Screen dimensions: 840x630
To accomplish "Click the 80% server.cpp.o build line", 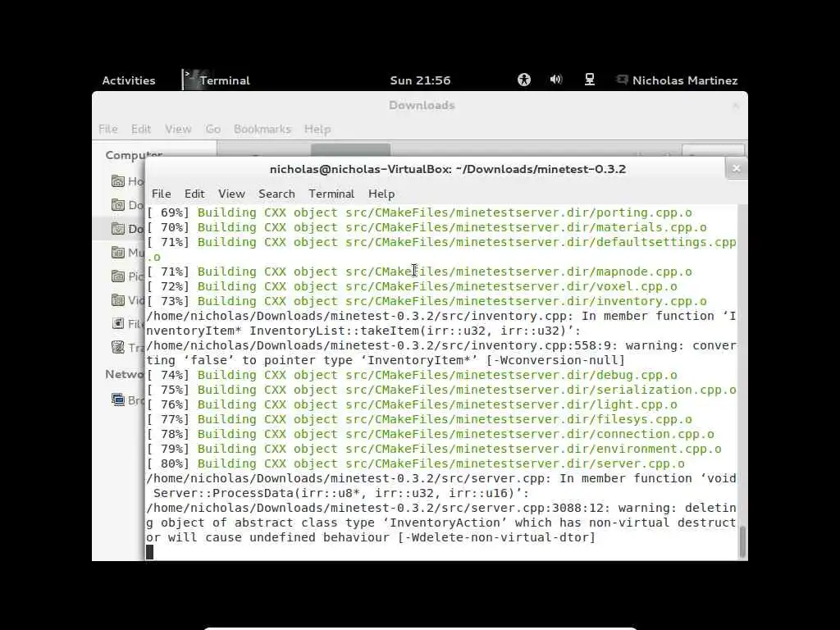I will [x=416, y=464].
